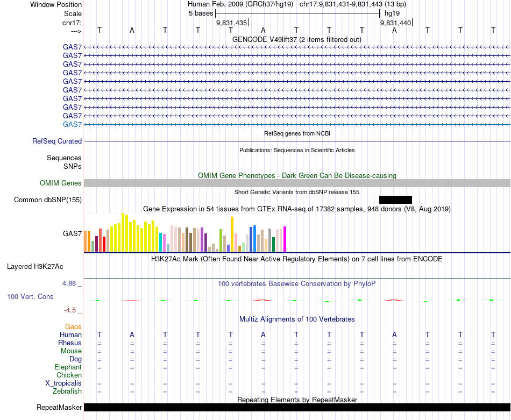Image resolution: width=511 pixels, height=420 pixels.
Task: Click the red bar in GTEx expression chart
Action: point(104,244)
